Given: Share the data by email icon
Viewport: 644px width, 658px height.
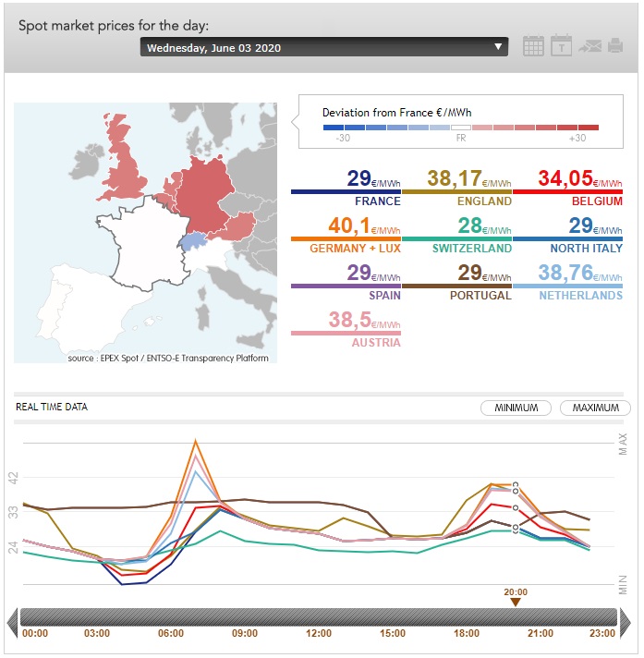Looking at the screenshot, I should point(589,46).
